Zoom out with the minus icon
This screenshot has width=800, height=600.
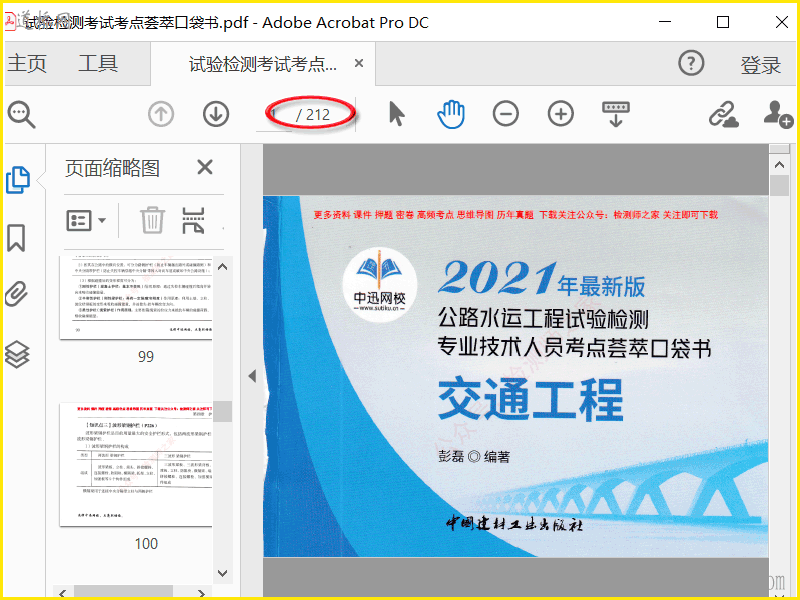pyautogui.click(x=506, y=114)
